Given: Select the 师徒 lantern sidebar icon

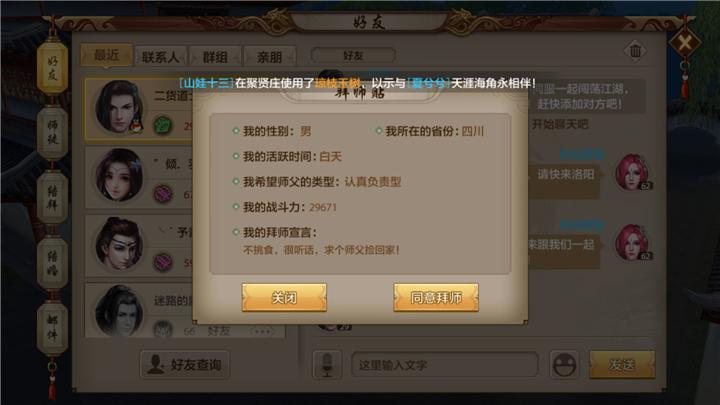Looking at the screenshot, I should point(52,132).
